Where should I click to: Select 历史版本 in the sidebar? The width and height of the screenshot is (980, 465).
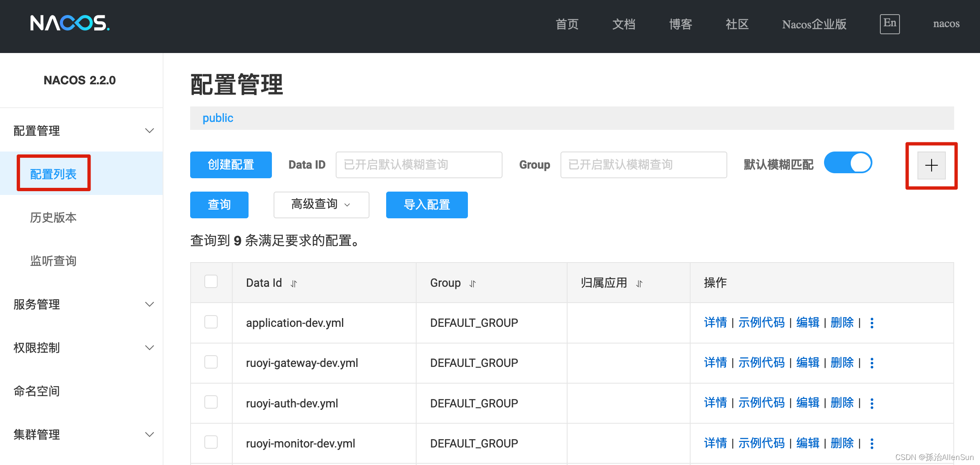pyautogui.click(x=53, y=217)
